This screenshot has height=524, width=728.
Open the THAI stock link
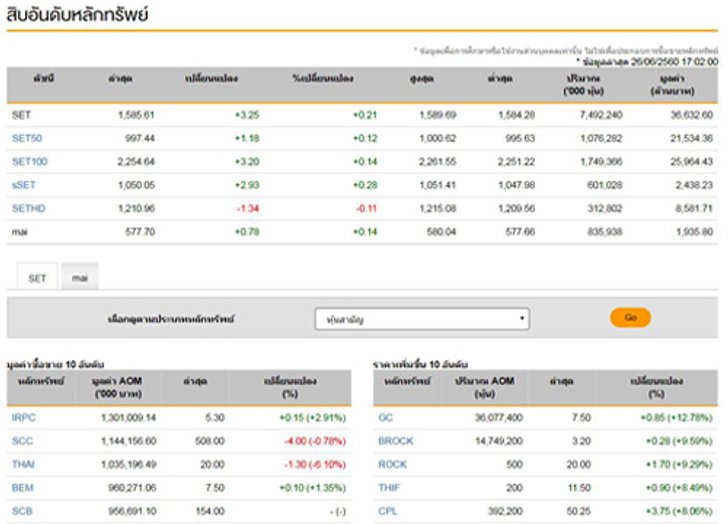coord(23,464)
